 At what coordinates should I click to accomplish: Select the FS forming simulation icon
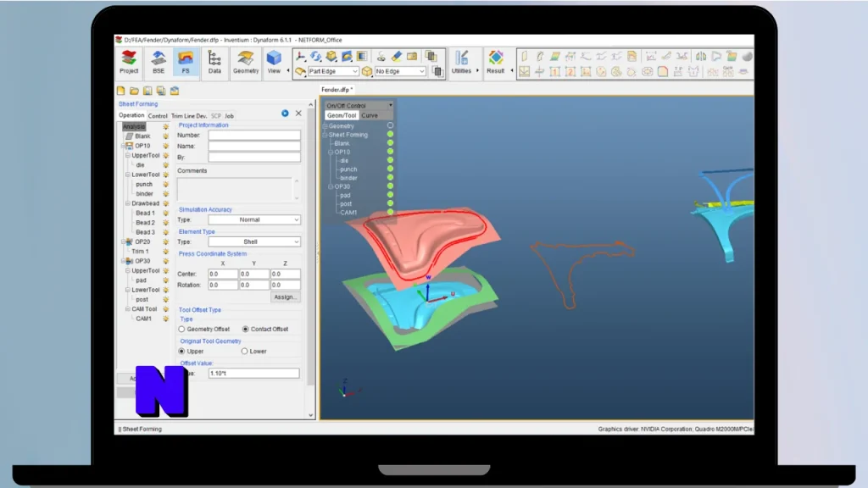[186, 61]
